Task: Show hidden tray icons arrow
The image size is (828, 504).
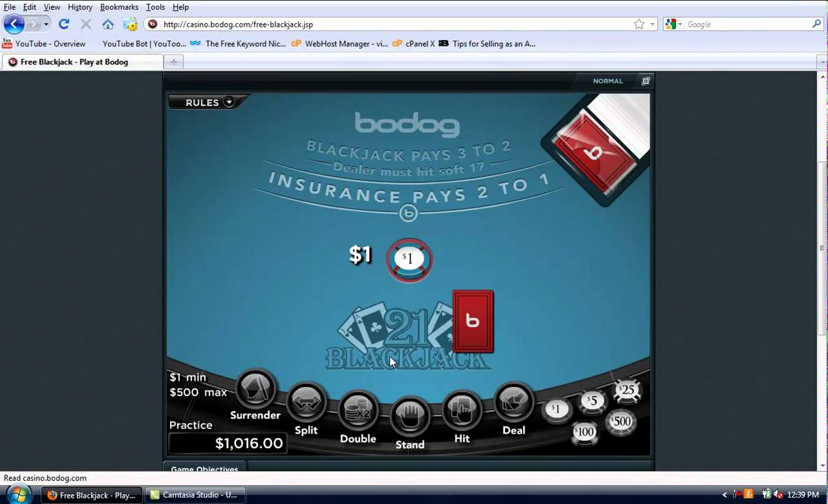Action: 724,495
